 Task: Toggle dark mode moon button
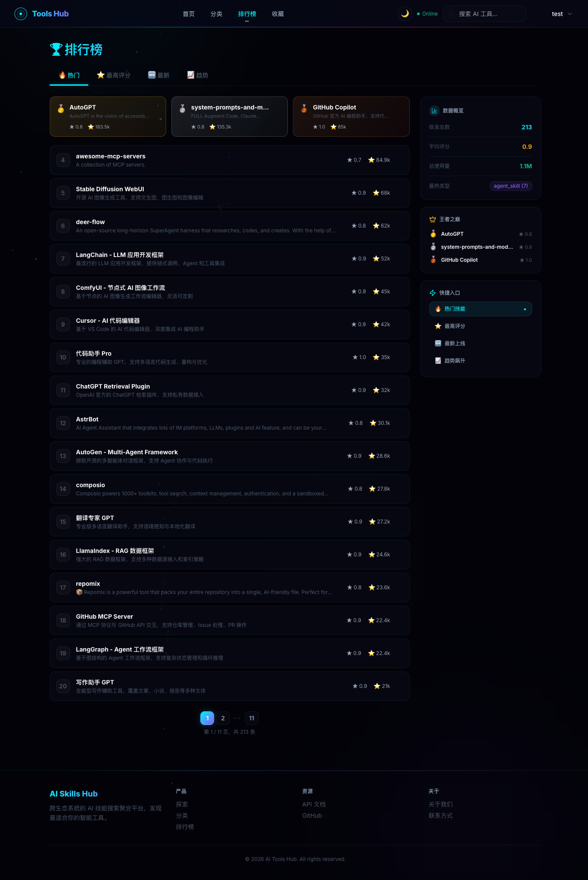click(405, 14)
